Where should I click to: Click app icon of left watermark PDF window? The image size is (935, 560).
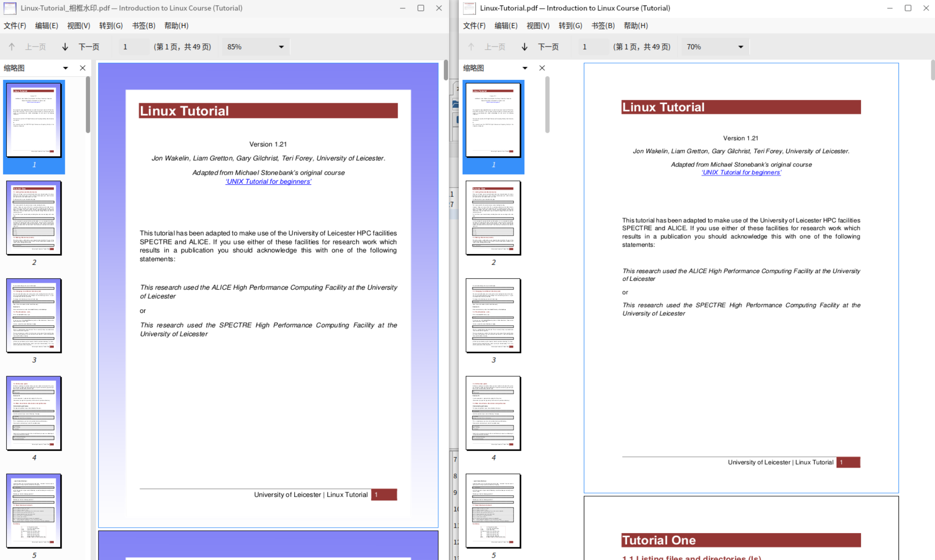(x=10, y=8)
